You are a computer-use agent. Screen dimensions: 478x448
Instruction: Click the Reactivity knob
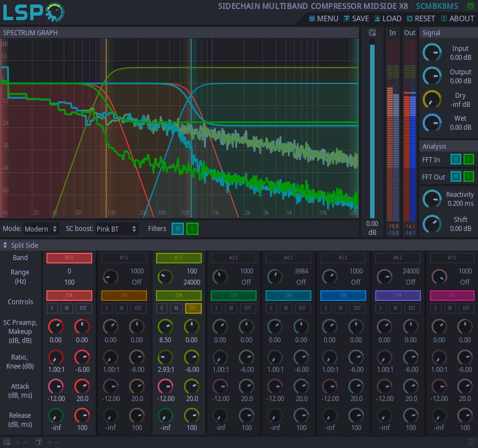pyautogui.click(x=432, y=199)
